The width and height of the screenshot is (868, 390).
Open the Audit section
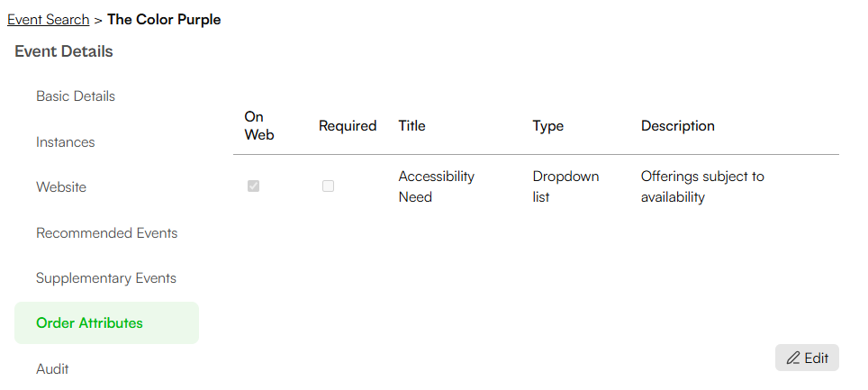52,368
